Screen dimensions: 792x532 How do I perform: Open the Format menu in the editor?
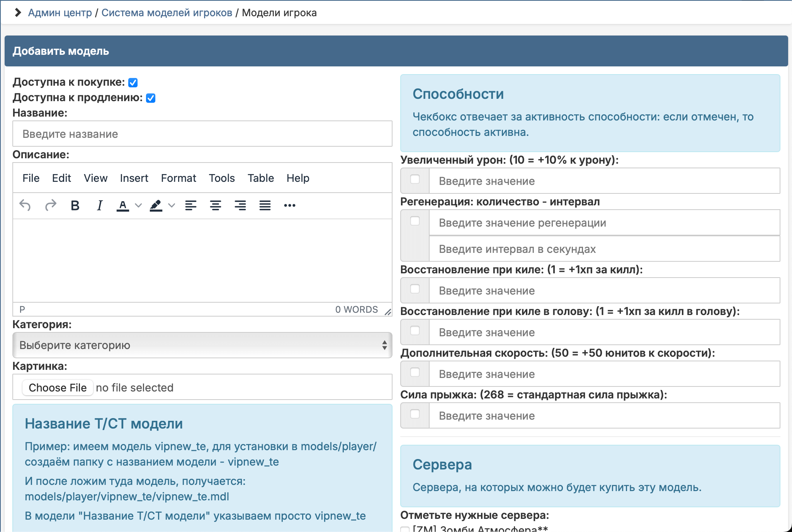pos(178,178)
